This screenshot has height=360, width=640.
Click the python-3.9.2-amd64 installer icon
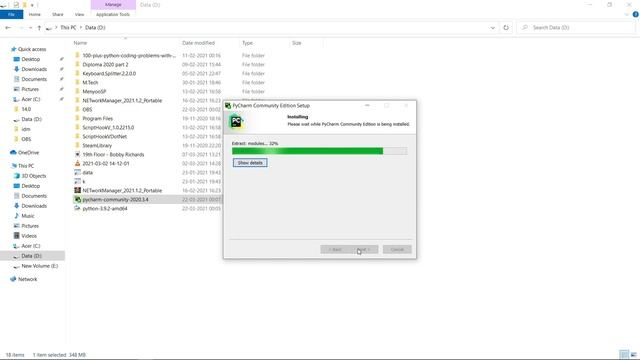click(77, 208)
